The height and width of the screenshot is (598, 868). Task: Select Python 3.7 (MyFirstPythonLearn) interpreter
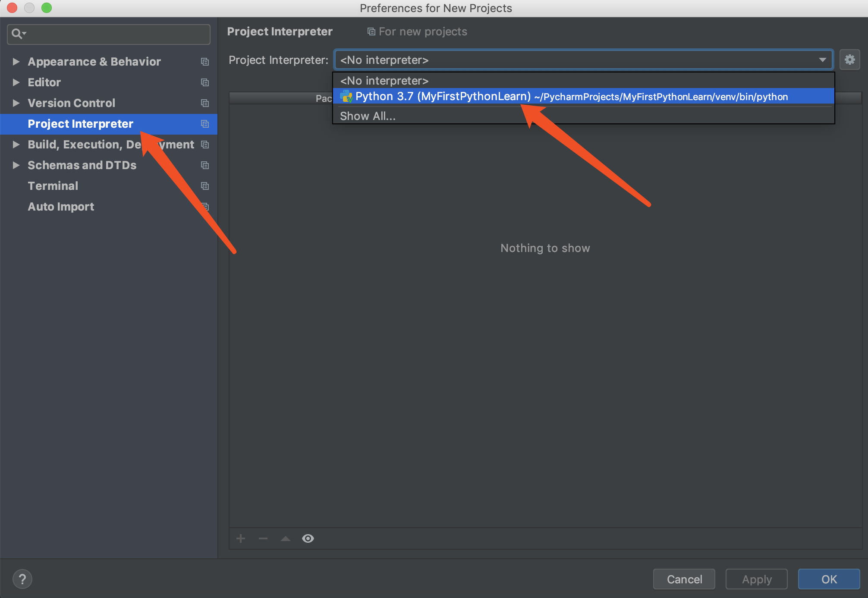pos(443,96)
